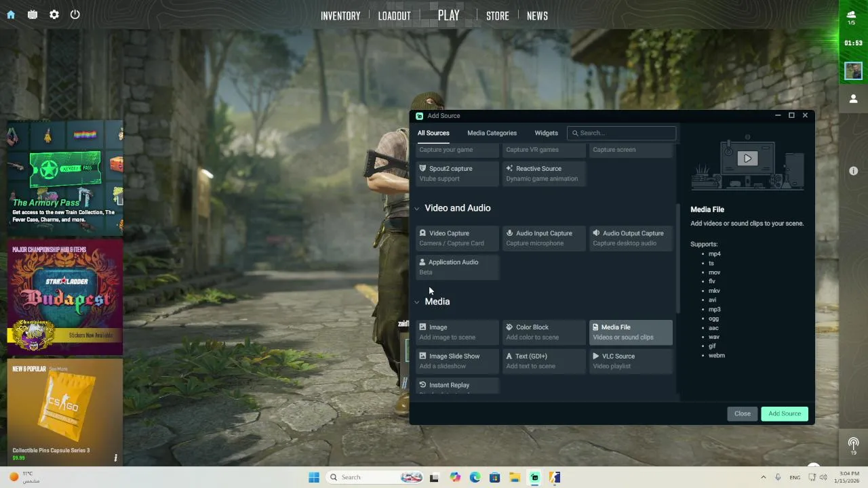The height and width of the screenshot is (488, 868).
Task: Select Video Capture source
Action: (x=457, y=238)
